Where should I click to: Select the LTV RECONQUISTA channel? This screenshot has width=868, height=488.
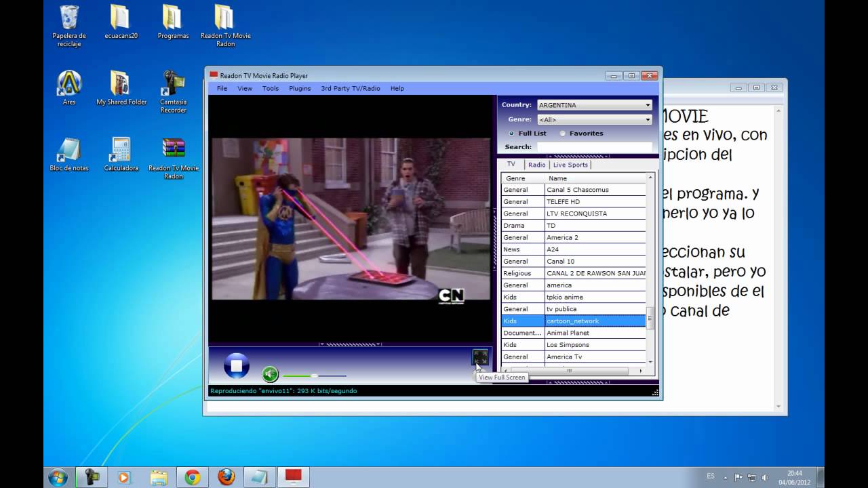574,213
